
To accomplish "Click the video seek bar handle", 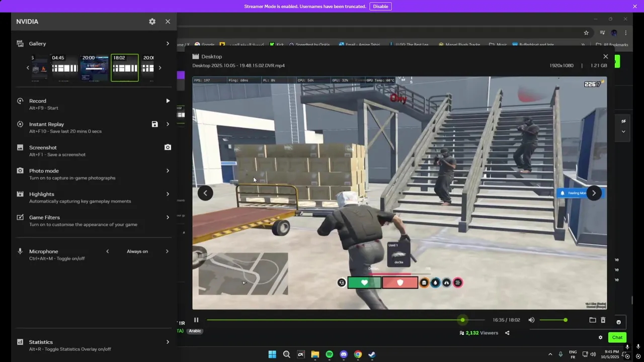I will (x=462, y=320).
